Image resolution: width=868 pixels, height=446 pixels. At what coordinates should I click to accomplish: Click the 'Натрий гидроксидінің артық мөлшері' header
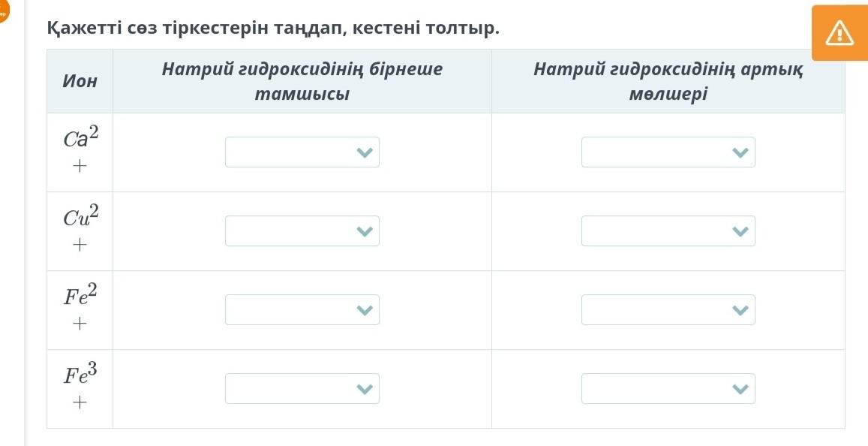(x=668, y=82)
